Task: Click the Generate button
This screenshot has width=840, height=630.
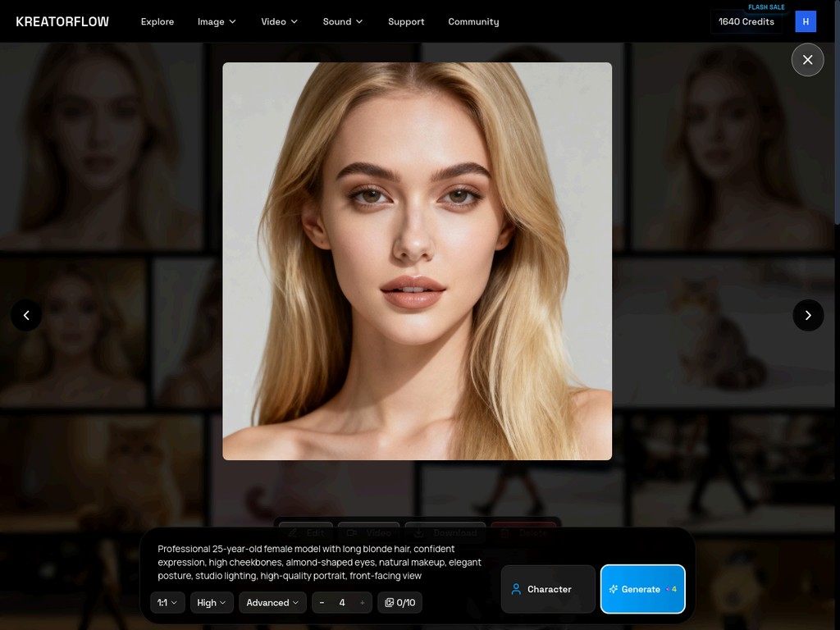Action: pyautogui.click(x=642, y=588)
